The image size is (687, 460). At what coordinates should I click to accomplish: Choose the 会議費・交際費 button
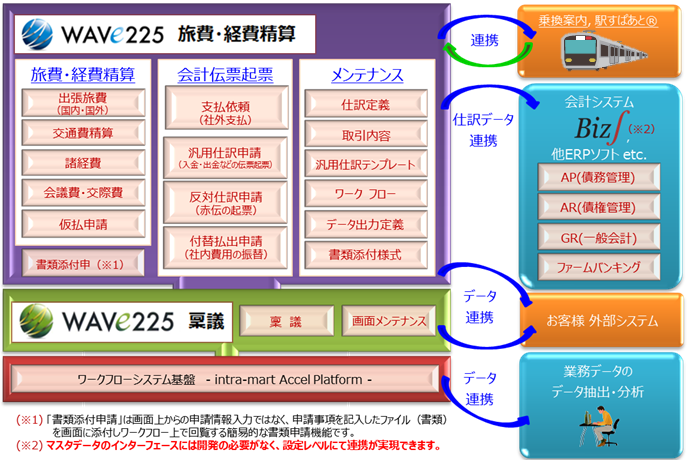[83, 193]
